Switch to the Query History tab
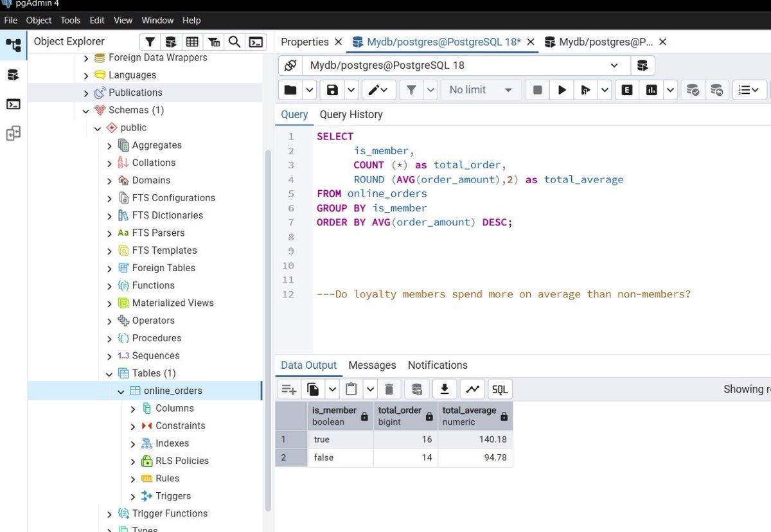771x532 pixels. 351,114
